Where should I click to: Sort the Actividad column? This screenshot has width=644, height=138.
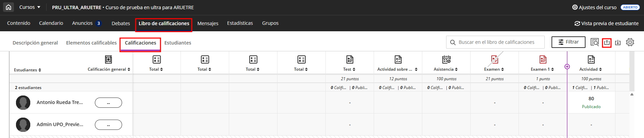click(x=600, y=69)
